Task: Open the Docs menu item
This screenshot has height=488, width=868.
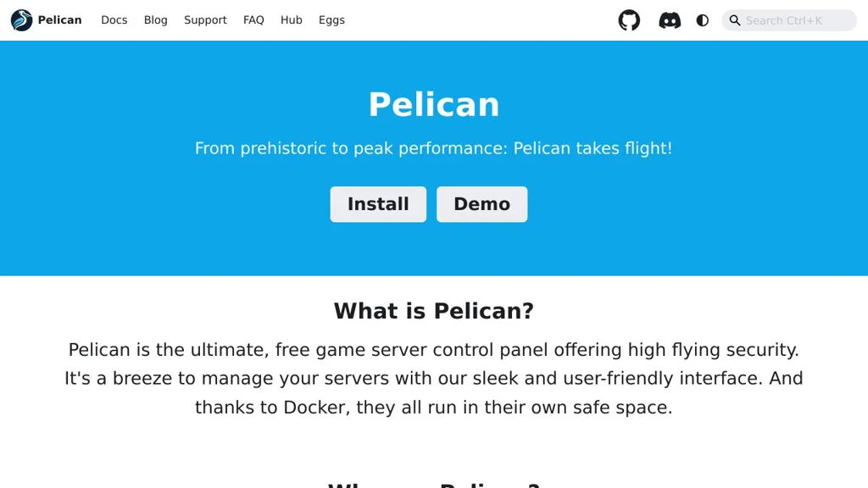Action: tap(114, 20)
